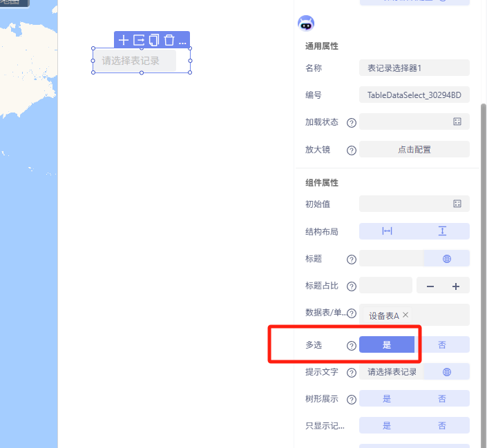Open the robot assistant icon
This screenshot has width=487, height=448.
pyautogui.click(x=306, y=23)
